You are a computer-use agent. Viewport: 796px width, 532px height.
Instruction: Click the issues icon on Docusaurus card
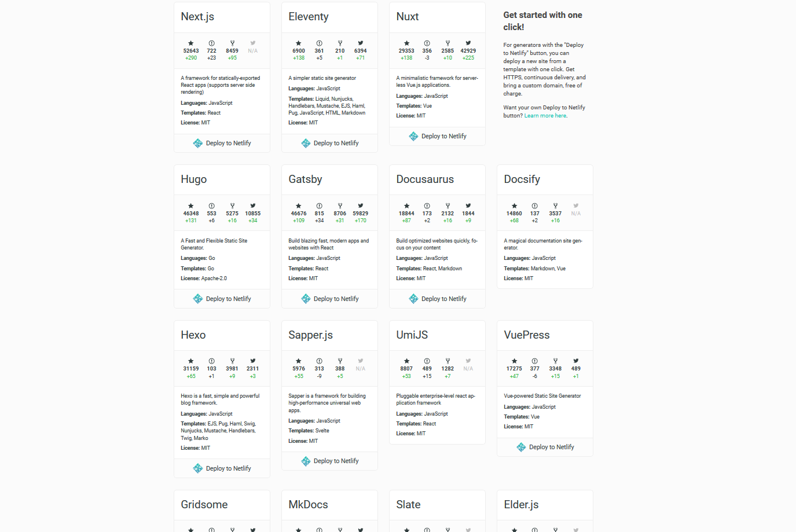[427, 206]
